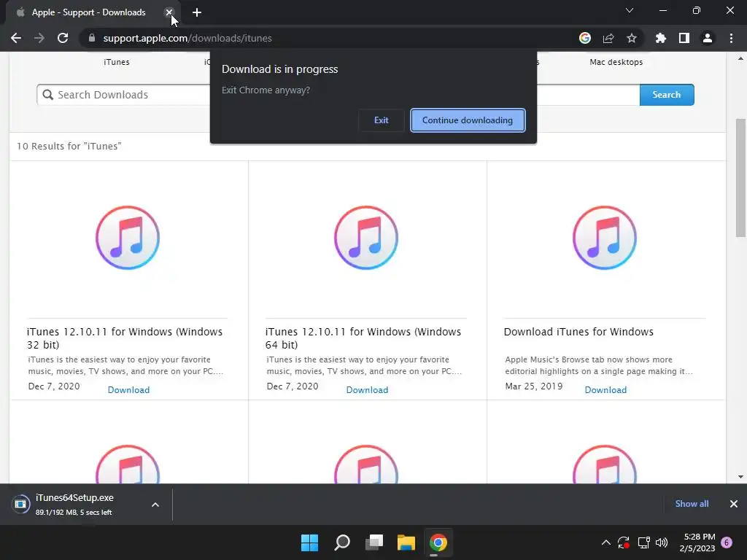The width and height of the screenshot is (747, 560).
Task: Click the padlock site info icon
Action: point(92,38)
